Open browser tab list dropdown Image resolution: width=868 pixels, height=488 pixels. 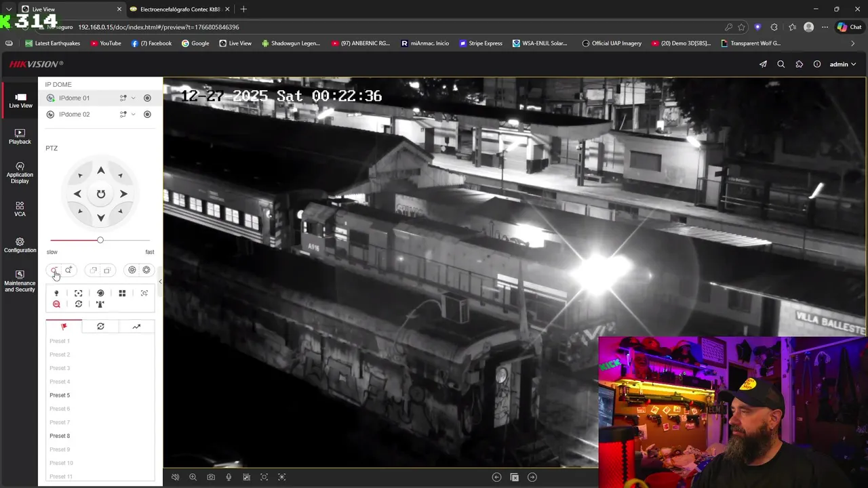9,9
